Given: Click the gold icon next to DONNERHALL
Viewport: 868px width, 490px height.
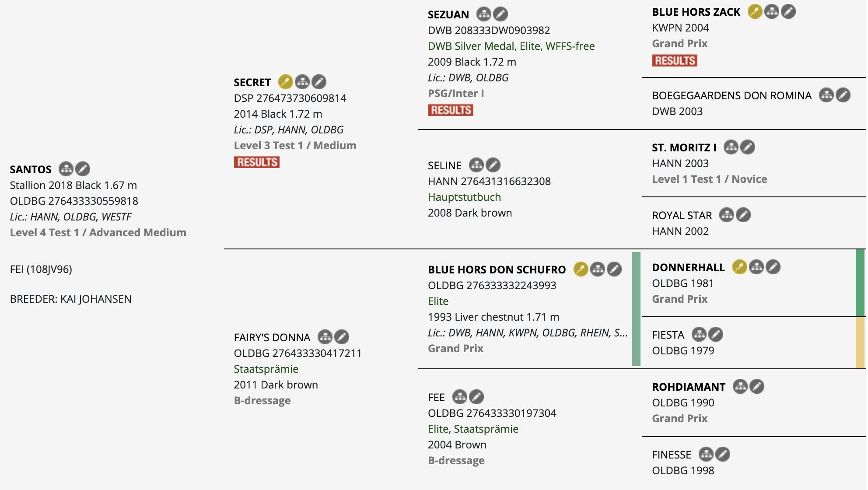Looking at the screenshot, I should pos(740,267).
